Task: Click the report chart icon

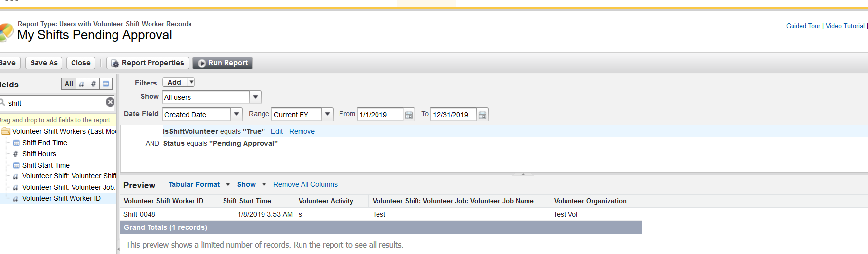Action: 6,32
